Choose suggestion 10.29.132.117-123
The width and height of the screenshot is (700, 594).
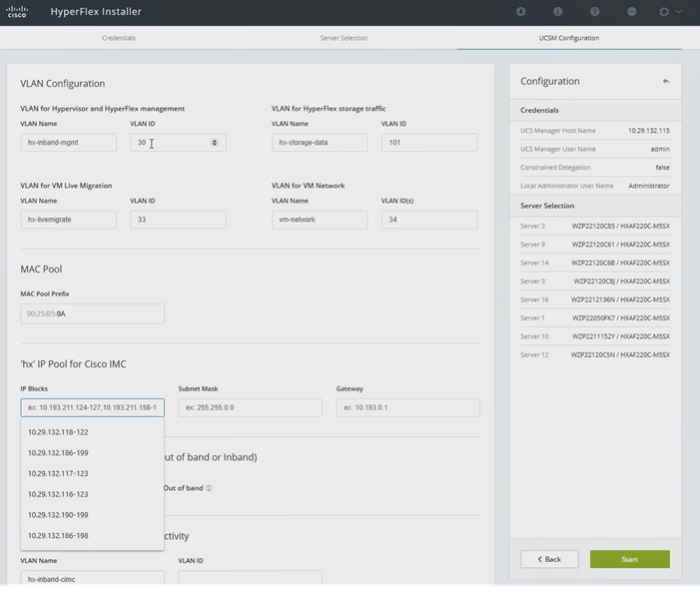click(92, 473)
